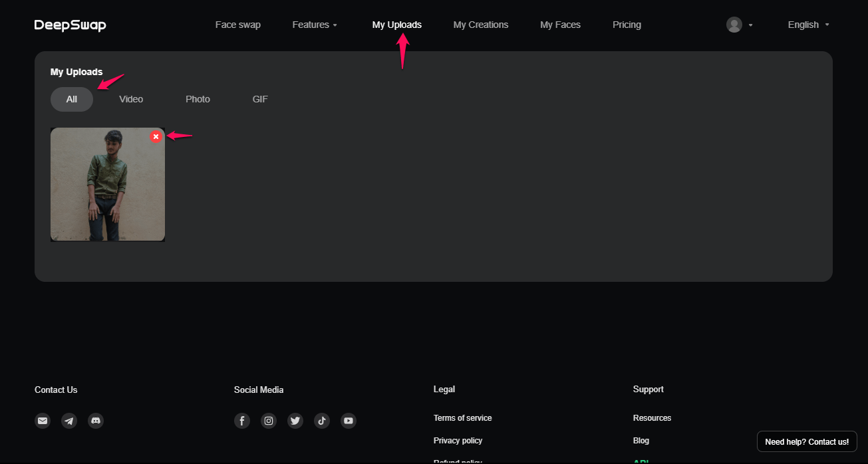Delete the uploaded photo

tap(156, 136)
